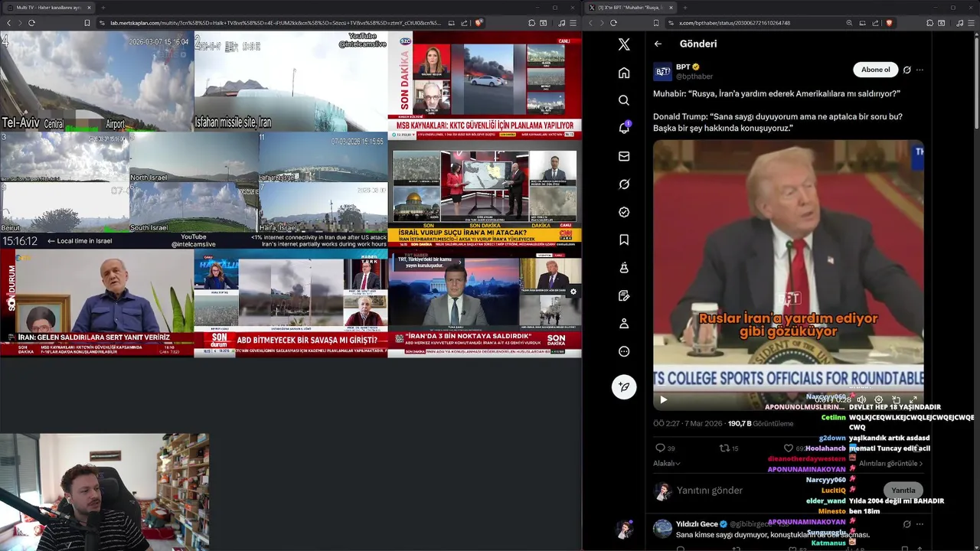Image resolution: width=980 pixels, height=551 pixels.
Task: Open @bpthaber handle link
Action: click(x=694, y=77)
